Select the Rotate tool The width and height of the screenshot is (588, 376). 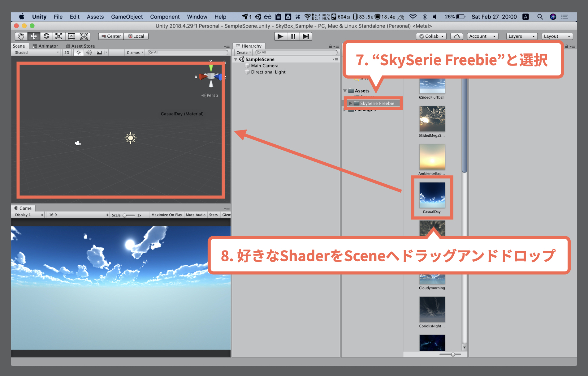pyautogui.click(x=46, y=36)
